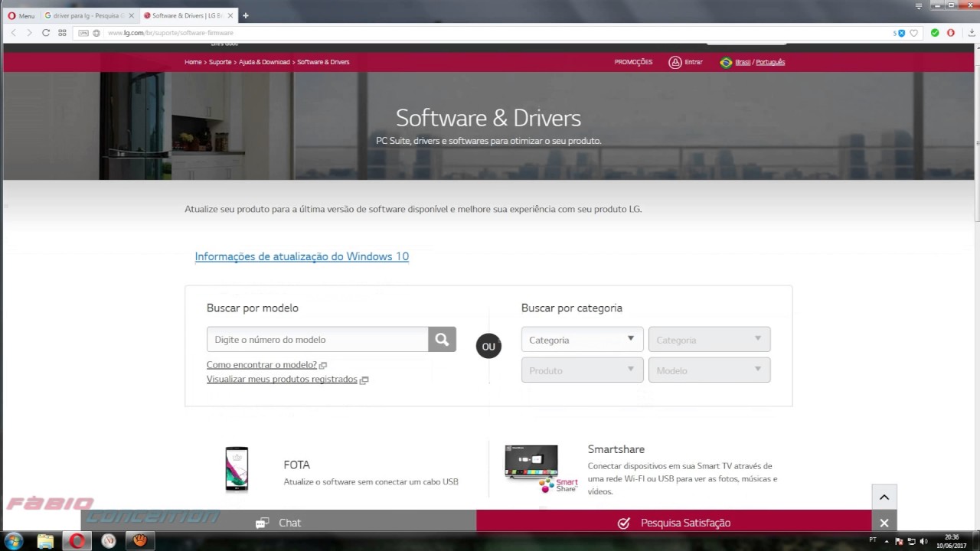Expand the second greyed Categoria dropdown
The image size is (980, 551).
(709, 340)
